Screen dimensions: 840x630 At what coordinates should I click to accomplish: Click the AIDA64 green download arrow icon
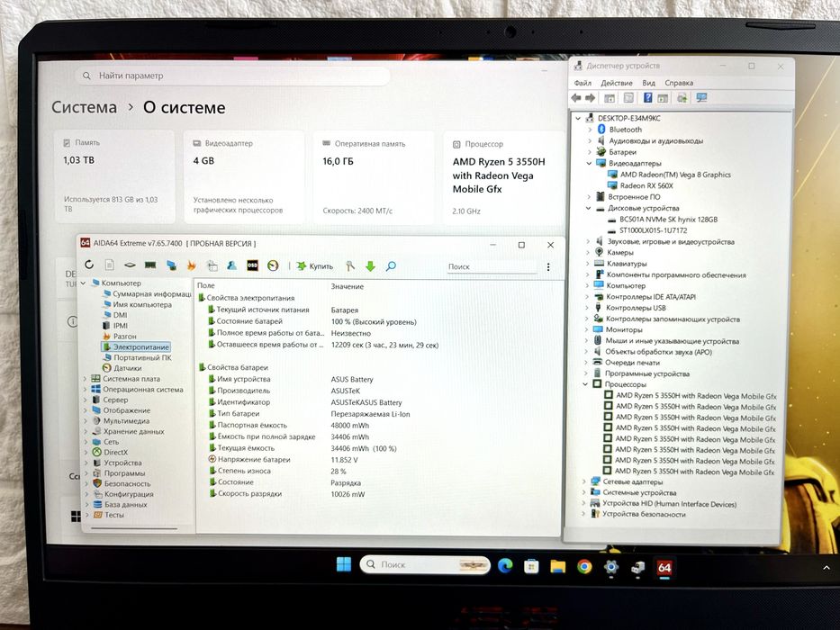pyautogui.click(x=370, y=266)
